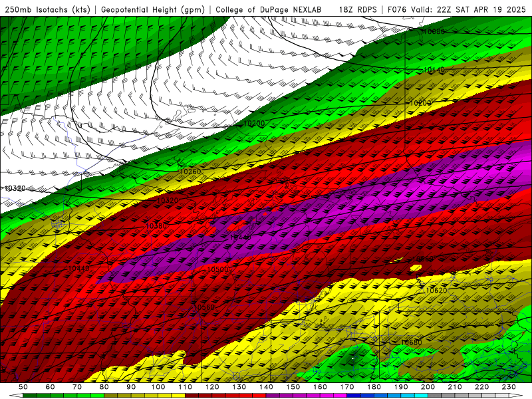Image resolution: width=532 pixels, height=399 pixels.
Task: Click the 10080 height contour label
Action: point(434,31)
